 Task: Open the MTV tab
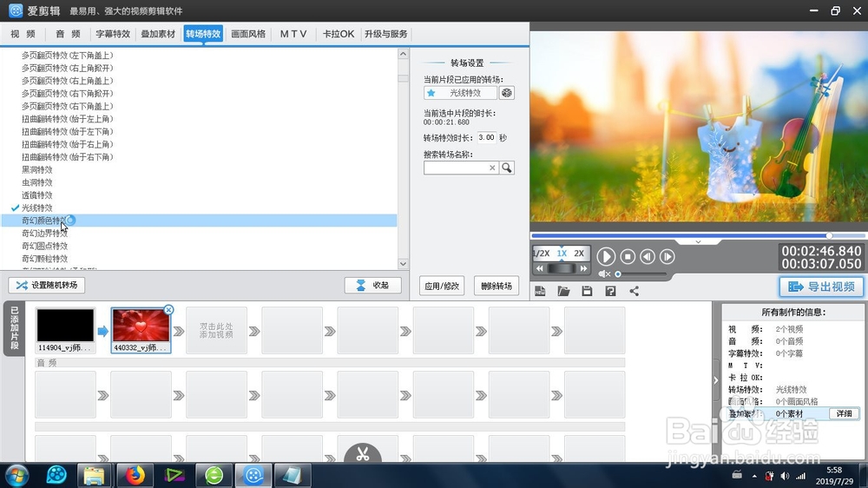click(x=293, y=34)
